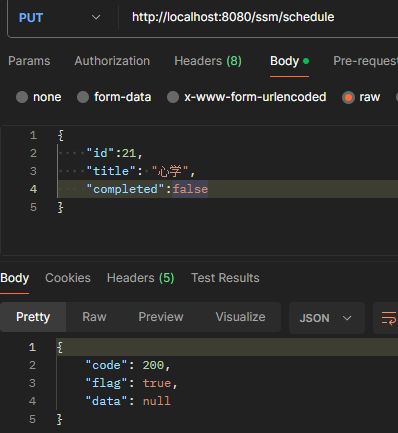Viewport: 398px width, 433px height.
Task: Open response Headers (5) tab
Action: pos(141,278)
